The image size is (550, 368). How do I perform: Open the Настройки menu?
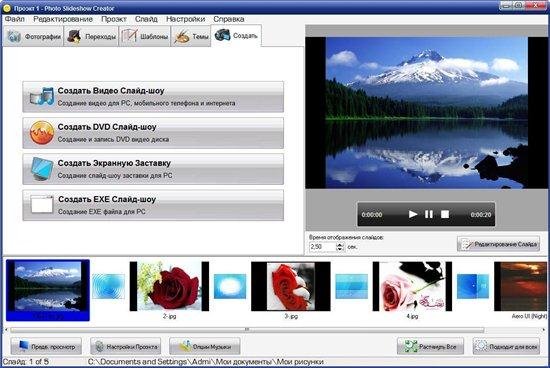185,19
